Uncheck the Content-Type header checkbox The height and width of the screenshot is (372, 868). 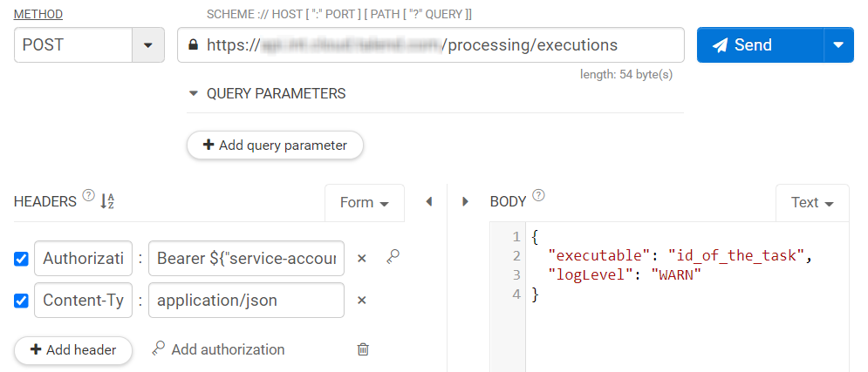21,301
